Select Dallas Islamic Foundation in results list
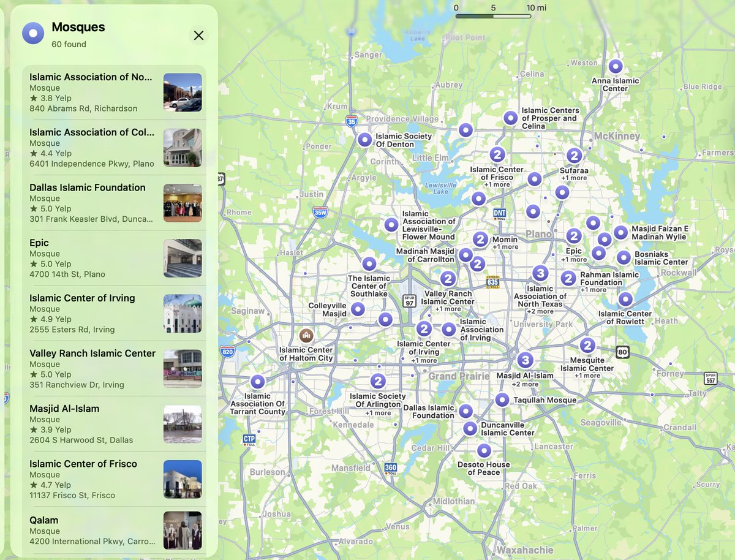 click(115, 203)
